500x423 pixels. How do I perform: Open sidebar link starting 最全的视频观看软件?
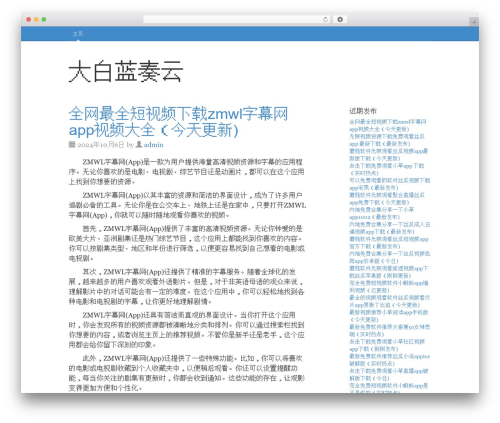[x=389, y=301]
